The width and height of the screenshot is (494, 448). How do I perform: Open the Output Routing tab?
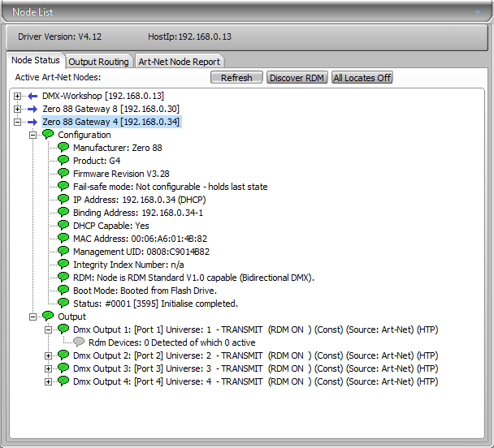coord(98,62)
